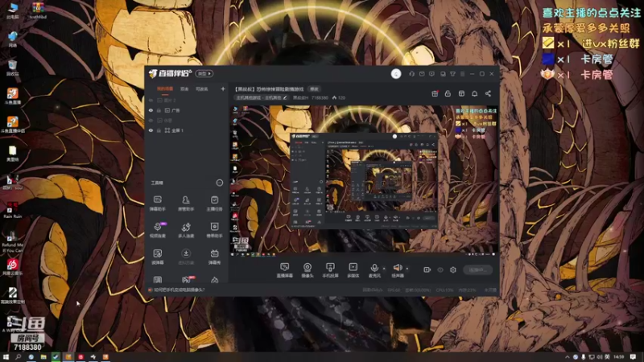This screenshot has width=644, height=362.
Task: Click the record video camera icon
Action: 427,269
